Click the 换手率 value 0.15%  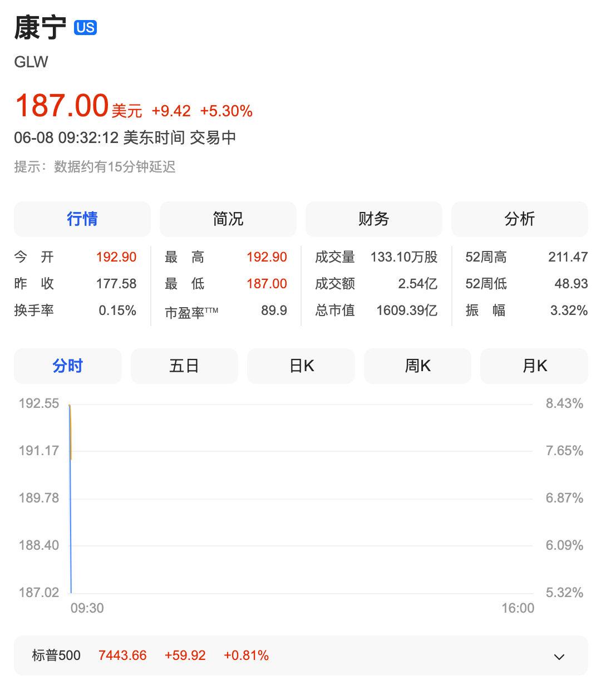117,310
